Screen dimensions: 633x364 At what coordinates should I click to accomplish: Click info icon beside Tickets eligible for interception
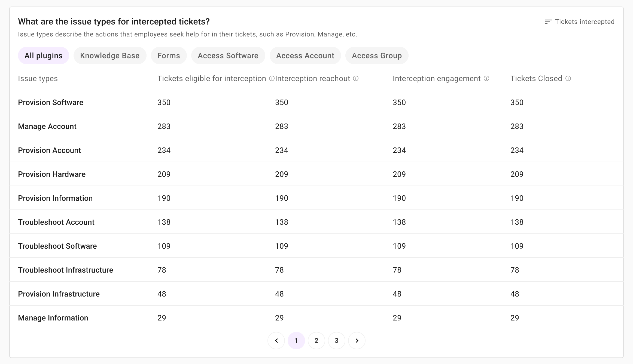coord(272,79)
